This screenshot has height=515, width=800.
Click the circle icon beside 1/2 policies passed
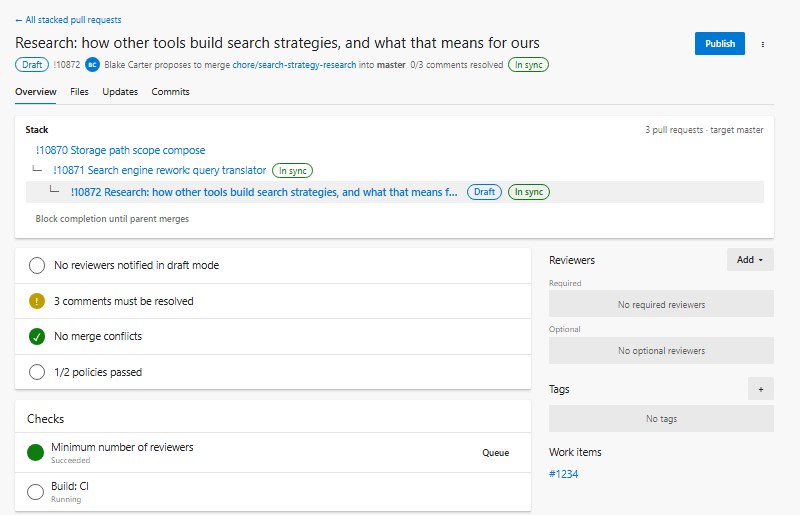click(37, 372)
